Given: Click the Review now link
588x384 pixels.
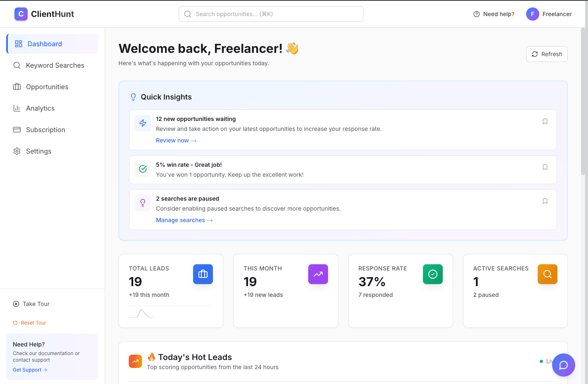Looking at the screenshot, I should (176, 140).
